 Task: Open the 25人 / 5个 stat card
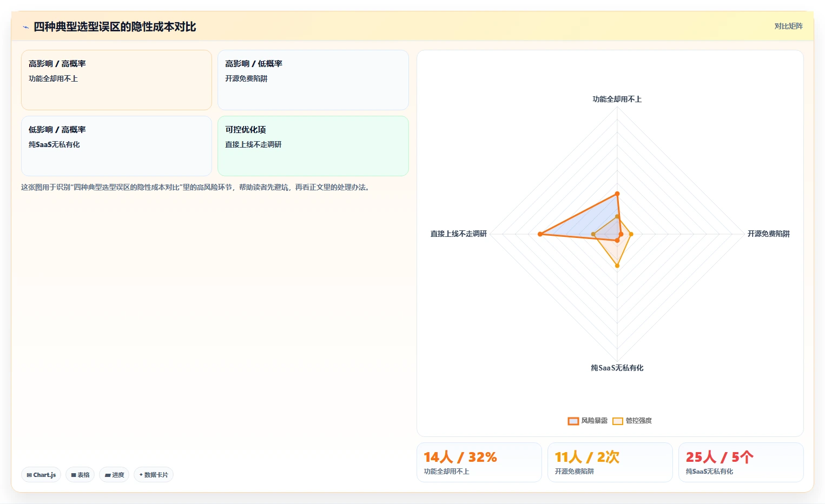[x=741, y=462]
